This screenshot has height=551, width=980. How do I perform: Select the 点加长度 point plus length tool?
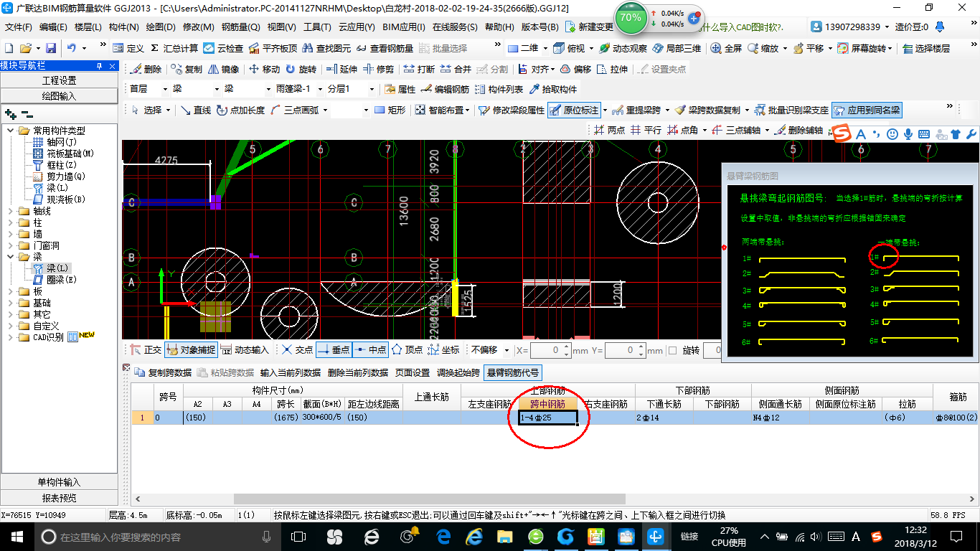[x=240, y=110]
